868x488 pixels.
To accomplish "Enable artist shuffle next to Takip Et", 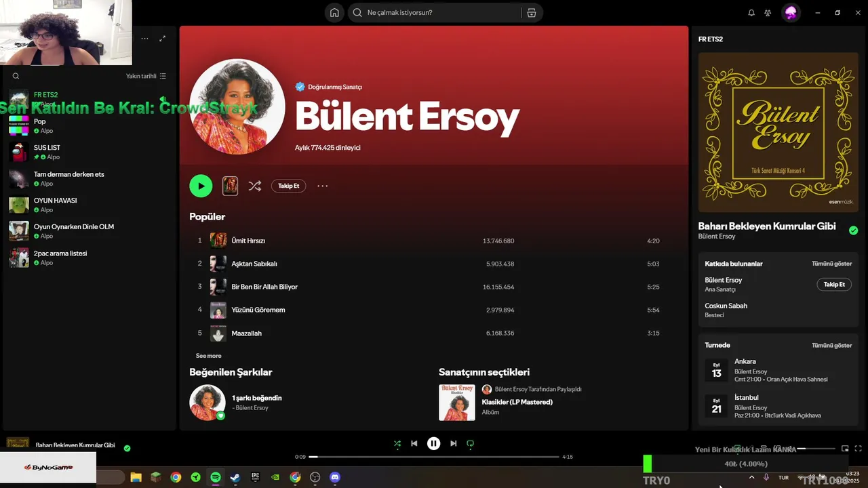I will click(x=255, y=186).
